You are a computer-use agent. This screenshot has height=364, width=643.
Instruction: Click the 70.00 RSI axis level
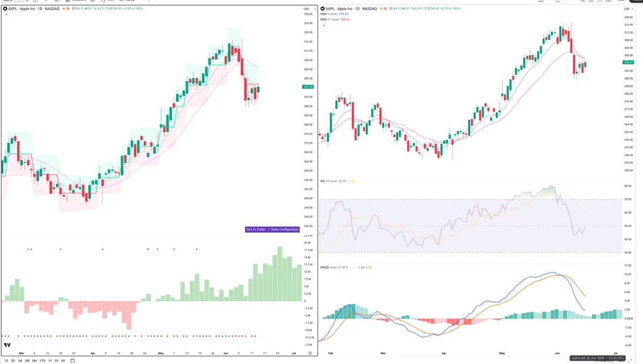tap(628, 200)
